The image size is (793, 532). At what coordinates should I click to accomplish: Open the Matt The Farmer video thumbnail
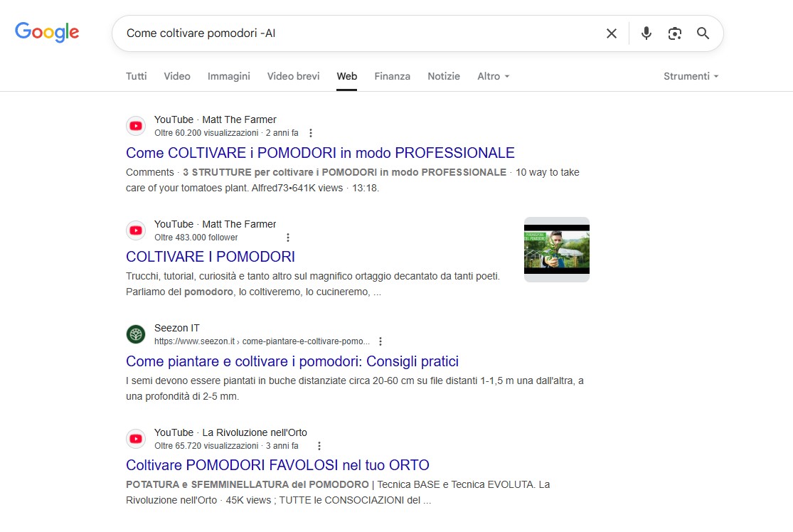557,250
